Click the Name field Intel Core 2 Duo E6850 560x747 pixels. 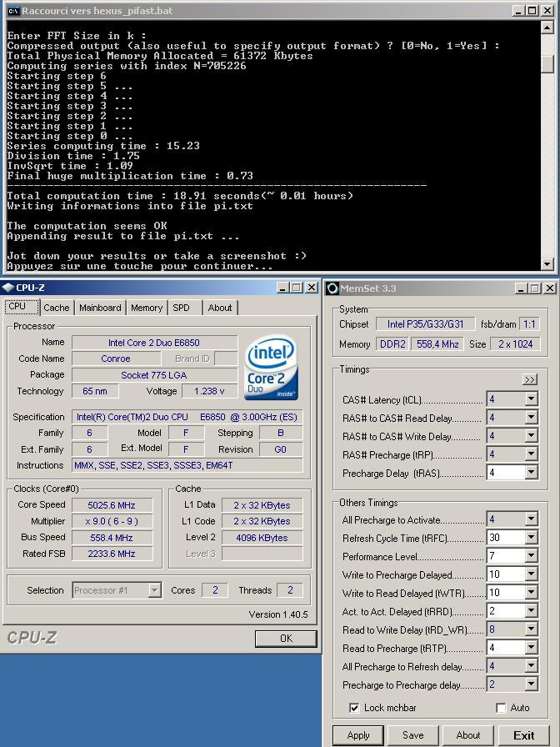tap(154, 343)
